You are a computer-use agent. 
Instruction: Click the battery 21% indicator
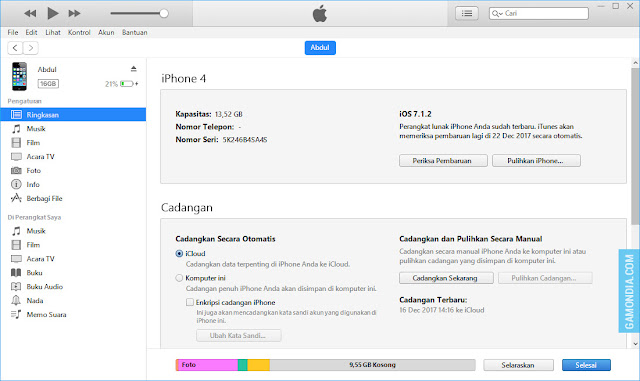pyautogui.click(x=121, y=84)
